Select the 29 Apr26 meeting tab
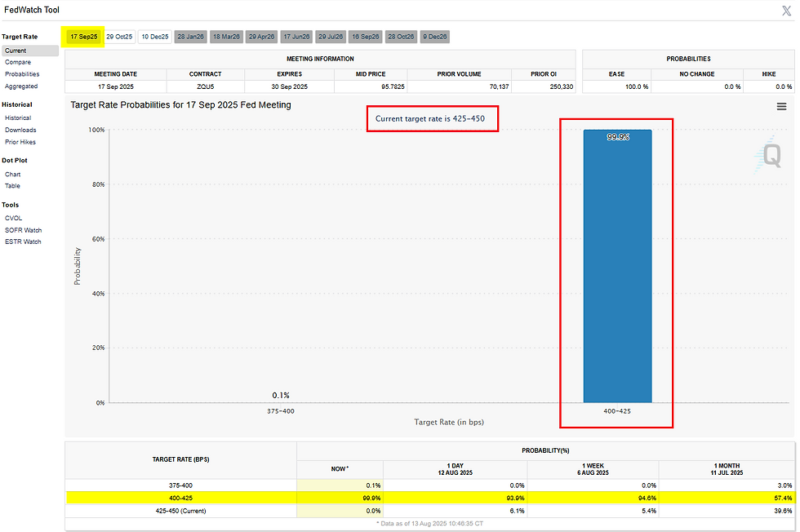The height and width of the screenshot is (532, 800). coord(262,37)
